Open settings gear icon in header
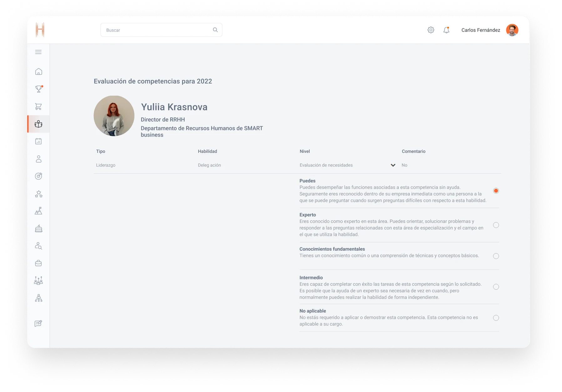The image size is (562, 392). point(431,30)
